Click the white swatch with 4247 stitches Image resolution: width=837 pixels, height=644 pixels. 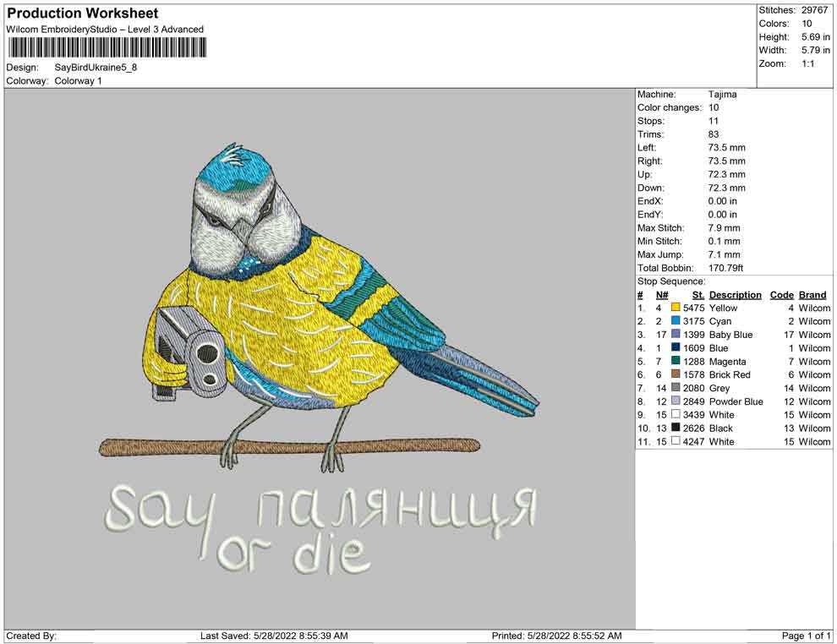[x=676, y=441]
